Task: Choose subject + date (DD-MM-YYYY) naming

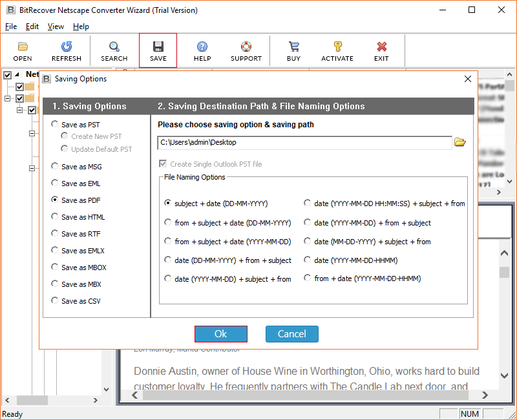Action: (216, 204)
